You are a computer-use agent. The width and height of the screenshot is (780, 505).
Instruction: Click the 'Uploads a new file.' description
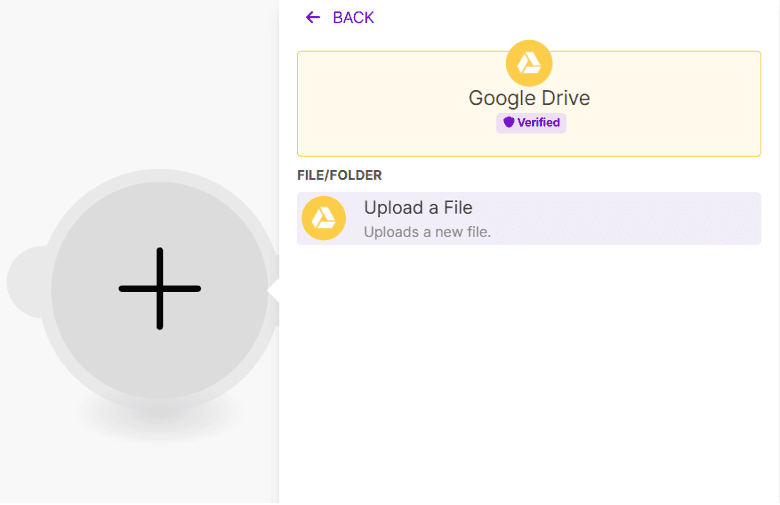point(427,232)
